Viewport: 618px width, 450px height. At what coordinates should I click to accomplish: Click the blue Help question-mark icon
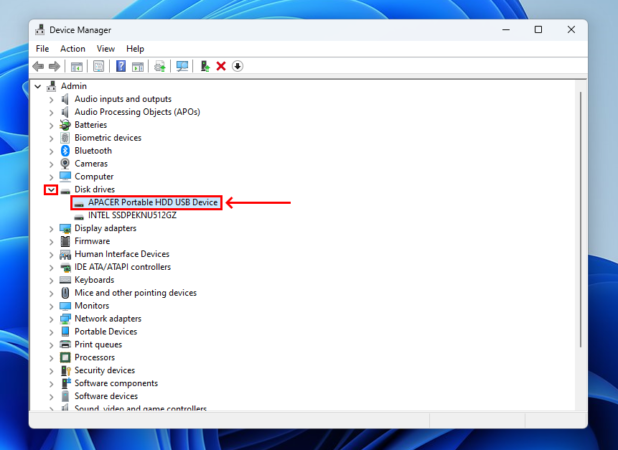pyautogui.click(x=121, y=66)
